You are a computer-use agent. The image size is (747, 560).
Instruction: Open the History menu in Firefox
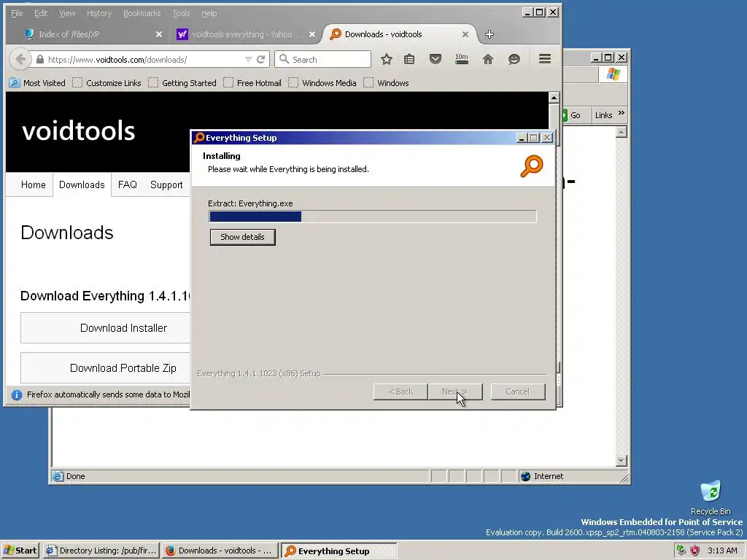[x=99, y=13]
